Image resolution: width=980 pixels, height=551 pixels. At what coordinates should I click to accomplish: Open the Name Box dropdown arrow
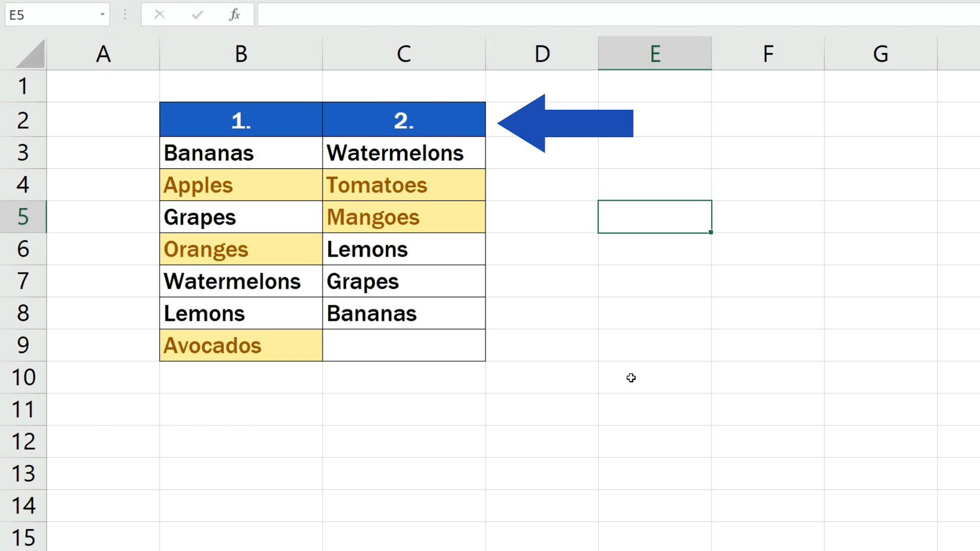[101, 14]
